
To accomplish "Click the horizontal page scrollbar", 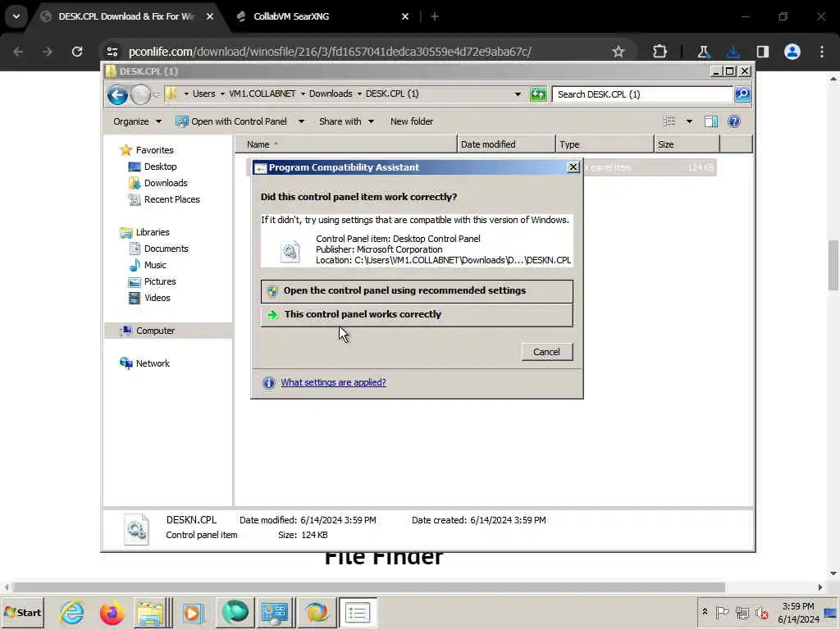I will (368, 587).
